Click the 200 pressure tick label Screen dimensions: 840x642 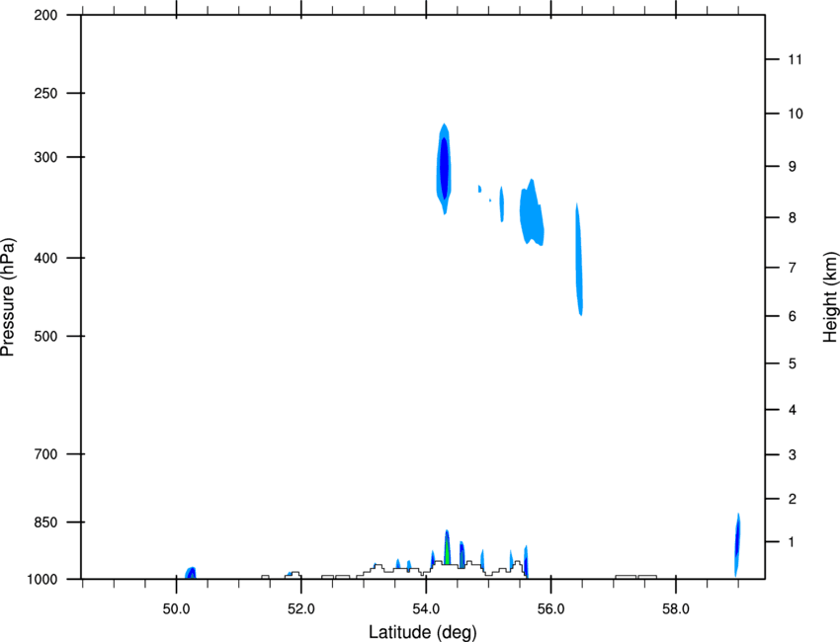click(x=45, y=16)
